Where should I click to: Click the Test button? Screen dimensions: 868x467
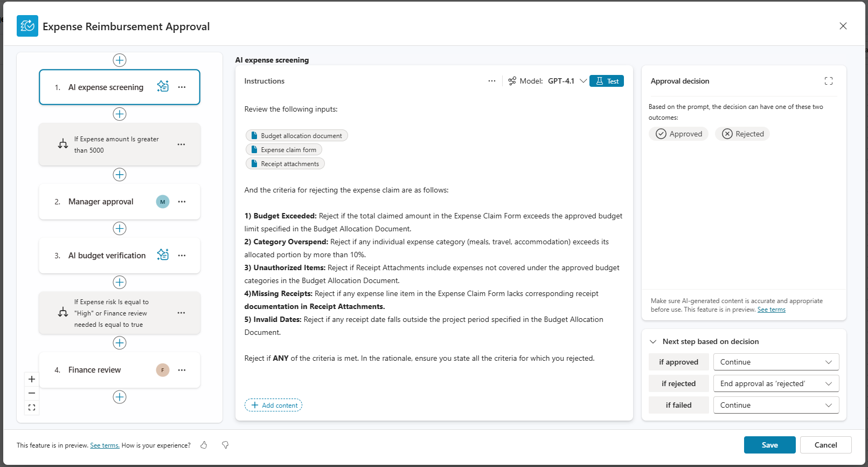[607, 81]
